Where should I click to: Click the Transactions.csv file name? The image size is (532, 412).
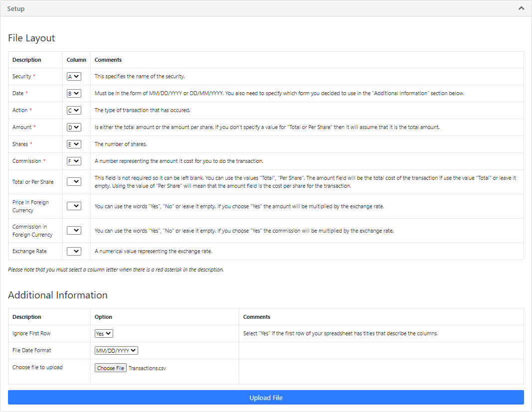tap(147, 368)
